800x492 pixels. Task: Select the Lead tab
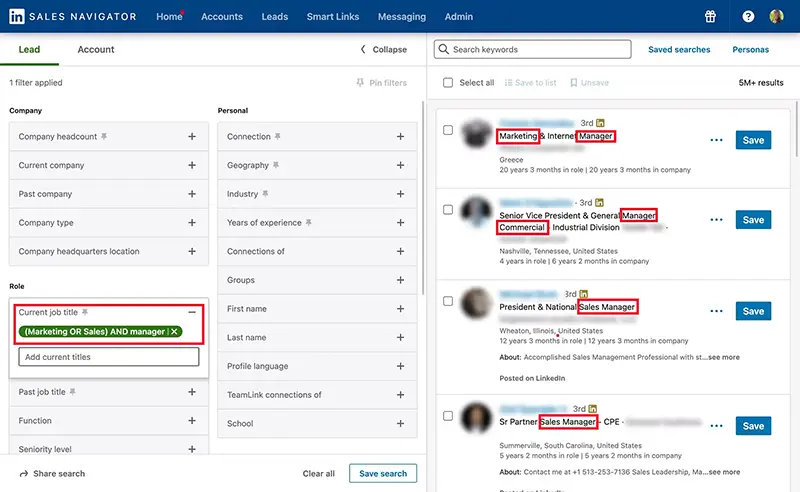click(29, 50)
